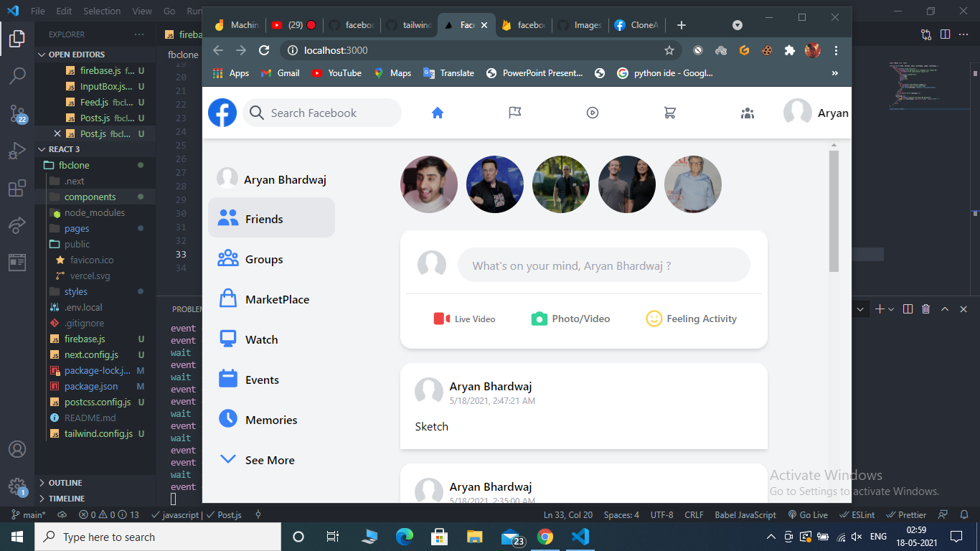
Task: Open the Selection menu in VS Code
Action: (102, 11)
